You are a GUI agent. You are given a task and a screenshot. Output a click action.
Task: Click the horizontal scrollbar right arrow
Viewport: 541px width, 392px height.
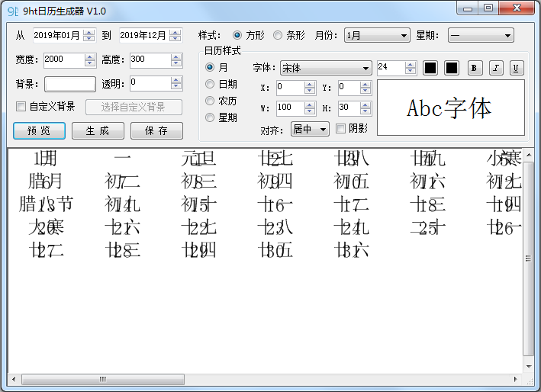coord(516,379)
